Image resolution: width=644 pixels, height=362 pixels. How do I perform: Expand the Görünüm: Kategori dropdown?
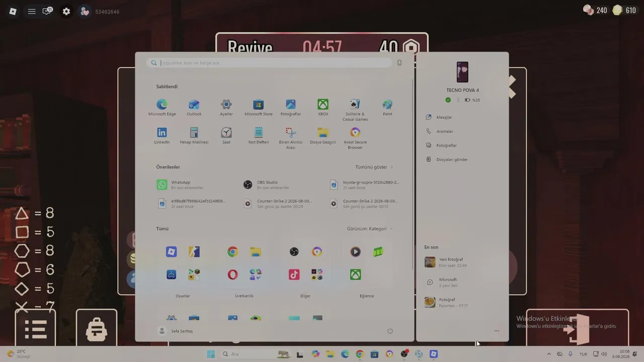[370, 229]
